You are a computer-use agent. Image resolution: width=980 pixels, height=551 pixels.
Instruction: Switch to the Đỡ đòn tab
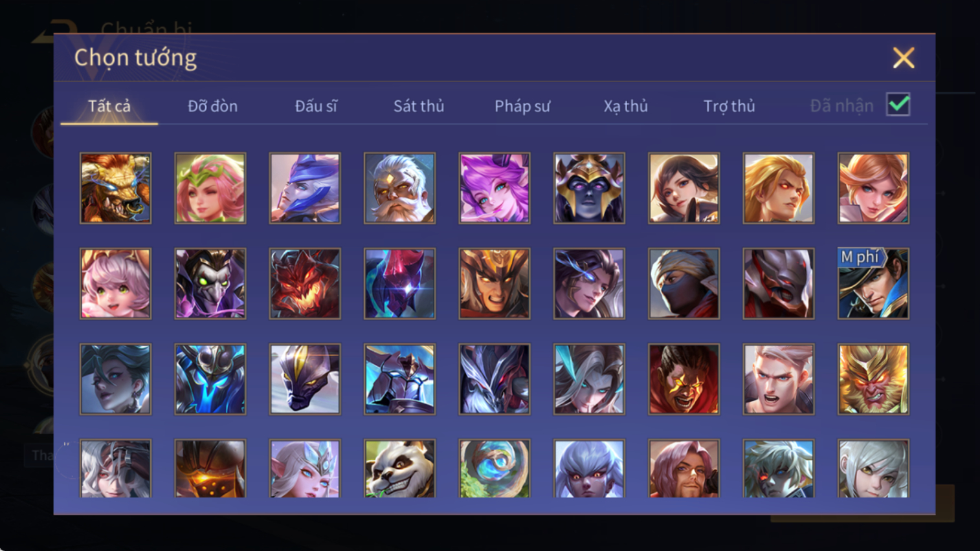pyautogui.click(x=212, y=106)
